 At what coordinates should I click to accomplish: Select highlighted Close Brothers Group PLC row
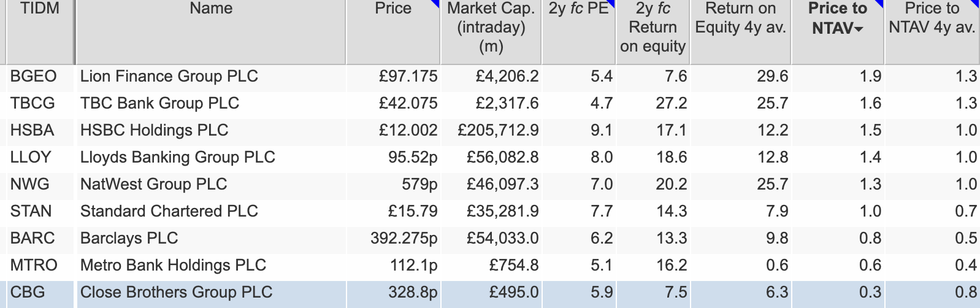point(176,292)
